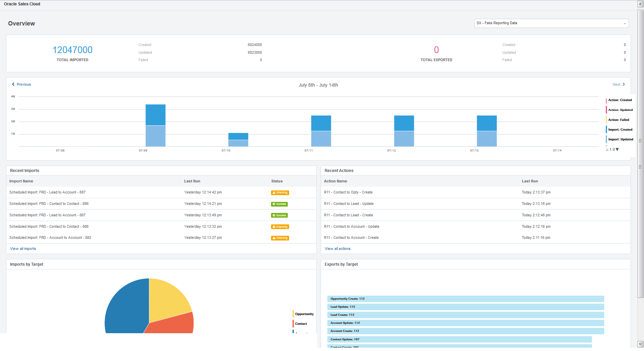Click the Success badge for Contact to Contact 886
The image size is (644, 351).
279,204
